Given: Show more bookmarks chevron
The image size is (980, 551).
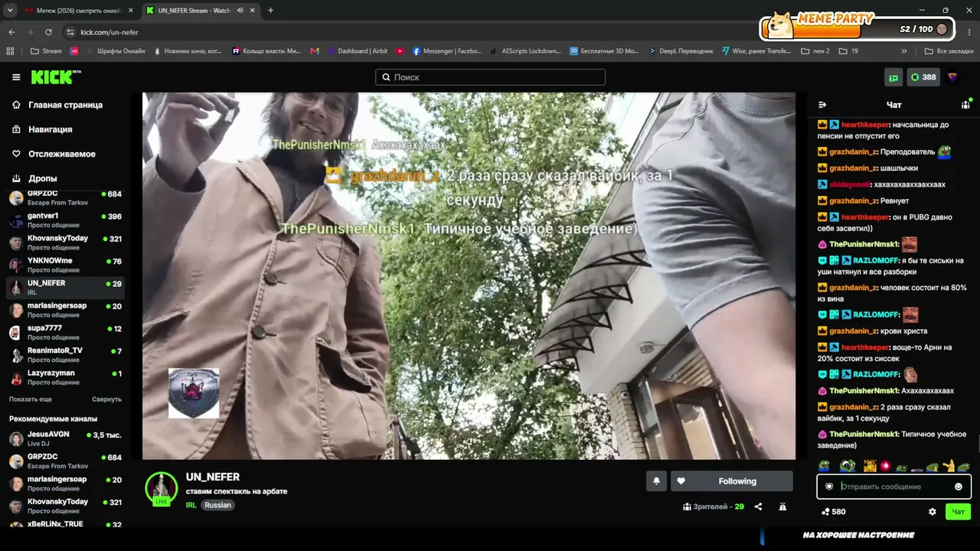Looking at the screenshot, I should (x=904, y=51).
